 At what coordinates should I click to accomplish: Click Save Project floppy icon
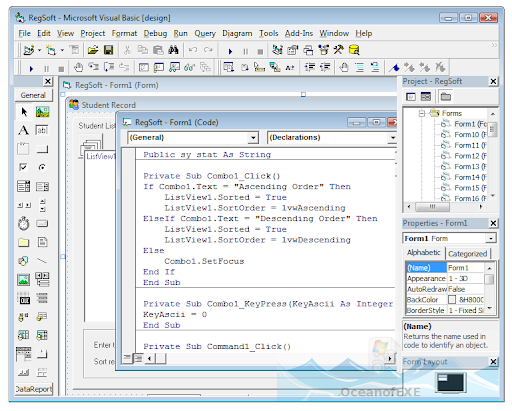[x=108, y=50]
